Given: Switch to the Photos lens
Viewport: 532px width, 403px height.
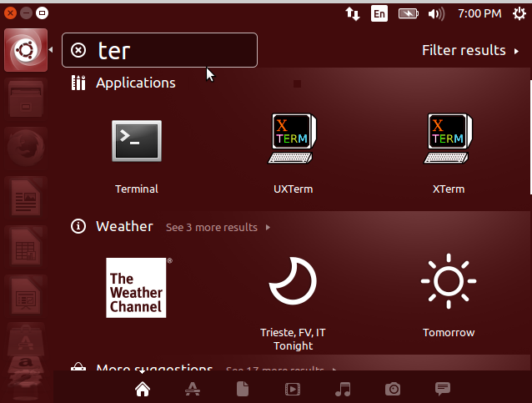Looking at the screenshot, I should pos(393,389).
